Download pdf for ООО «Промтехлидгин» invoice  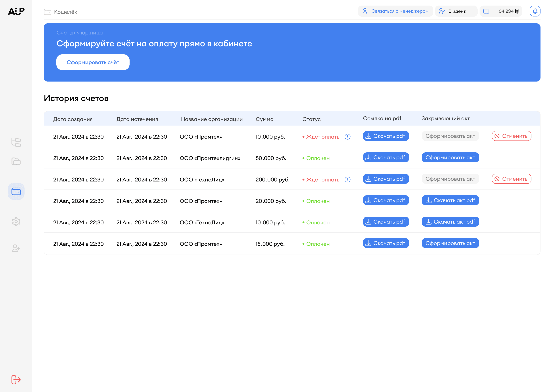pyautogui.click(x=386, y=157)
